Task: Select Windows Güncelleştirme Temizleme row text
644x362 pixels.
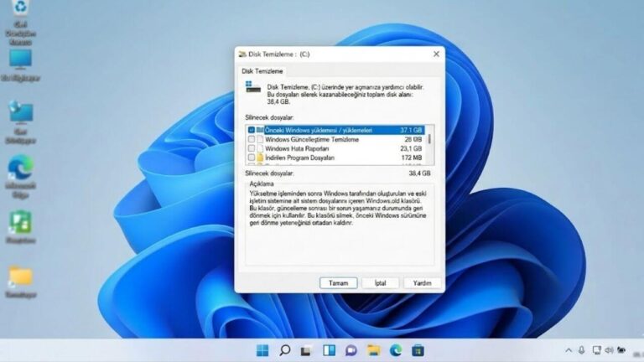Action: (x=312, y=140)
